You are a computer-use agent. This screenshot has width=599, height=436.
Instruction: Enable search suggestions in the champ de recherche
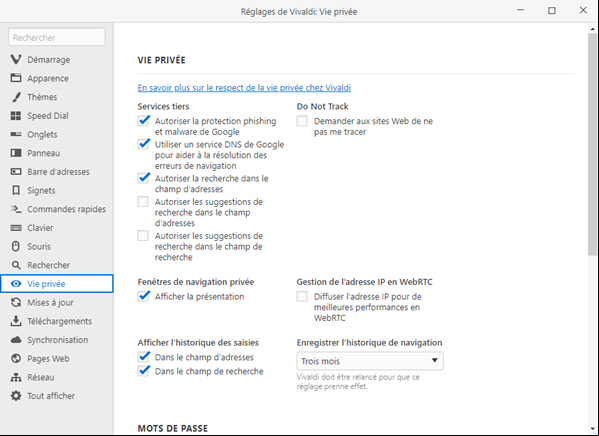point(143,235)
